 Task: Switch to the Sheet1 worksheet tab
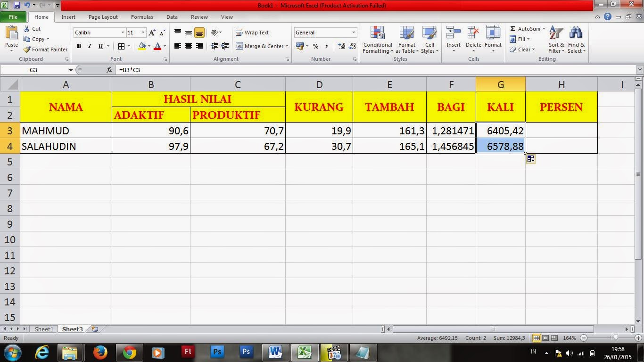(44, 329)
